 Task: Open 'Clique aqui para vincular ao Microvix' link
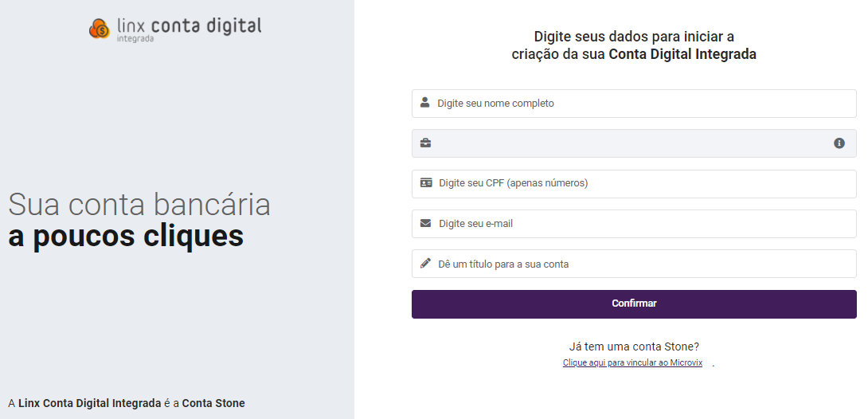pyautogui.click(x=632, y=363)
